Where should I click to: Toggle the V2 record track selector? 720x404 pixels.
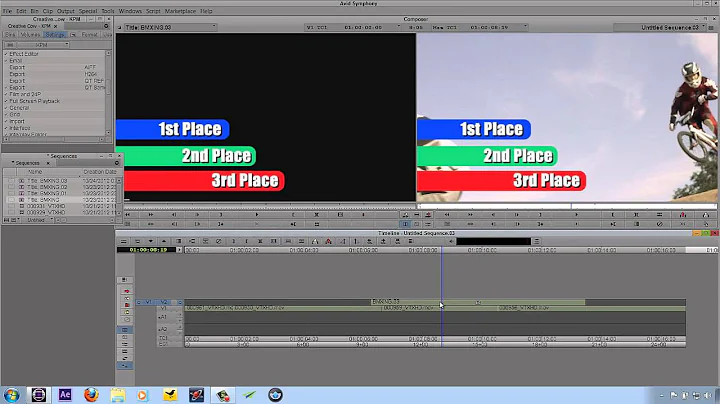click(164, 302)
